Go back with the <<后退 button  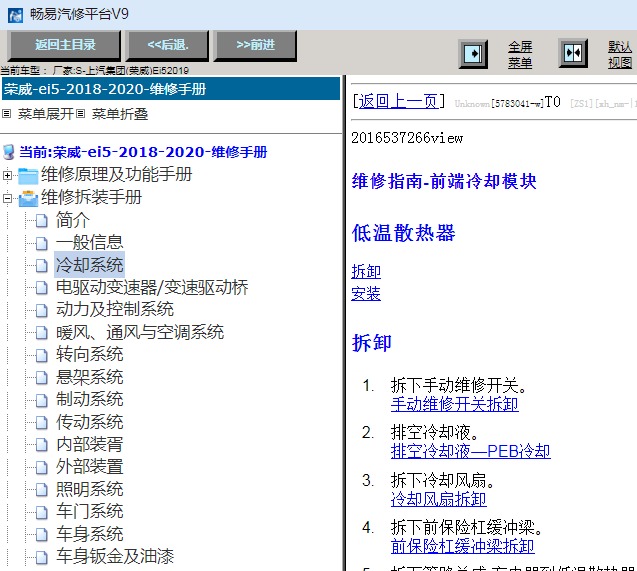pos(167,45)
